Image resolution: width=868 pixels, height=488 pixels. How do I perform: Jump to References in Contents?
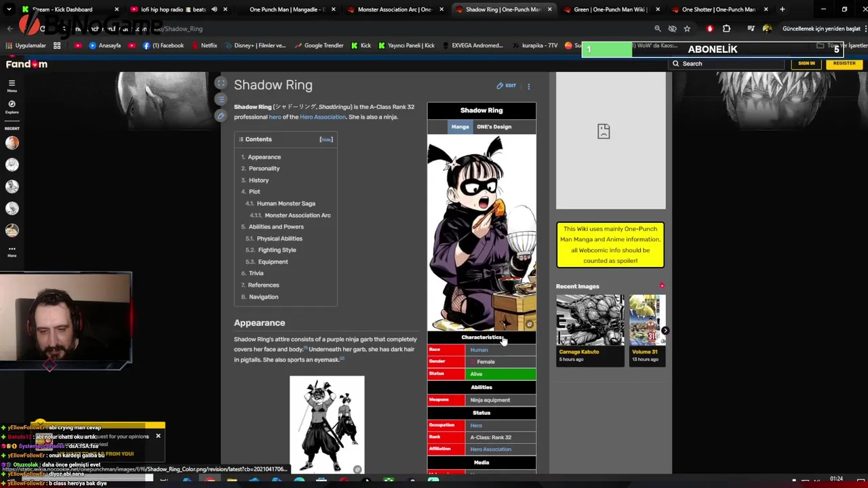[263, 285]
